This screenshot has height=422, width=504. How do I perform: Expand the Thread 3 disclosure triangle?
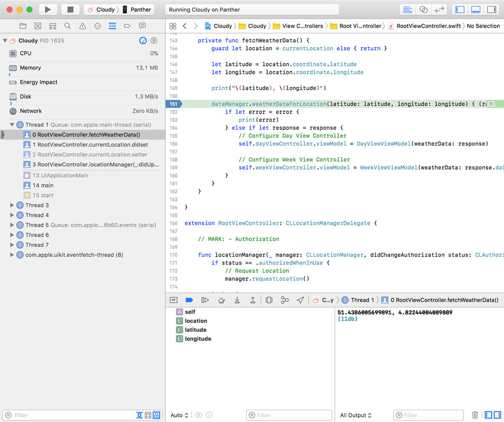[x=12, y=205]
